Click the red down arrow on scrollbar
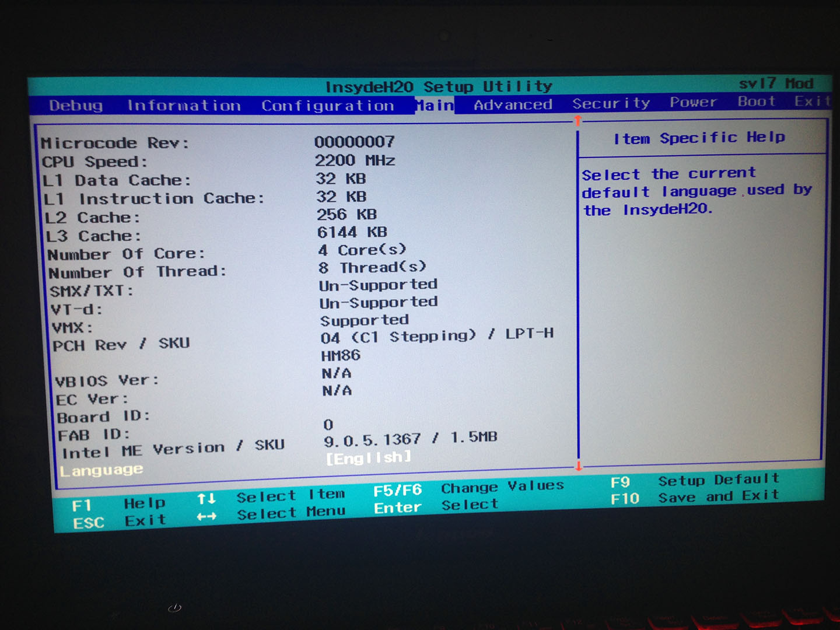Viewport: 840px width, 630px height. pos(579,466)
